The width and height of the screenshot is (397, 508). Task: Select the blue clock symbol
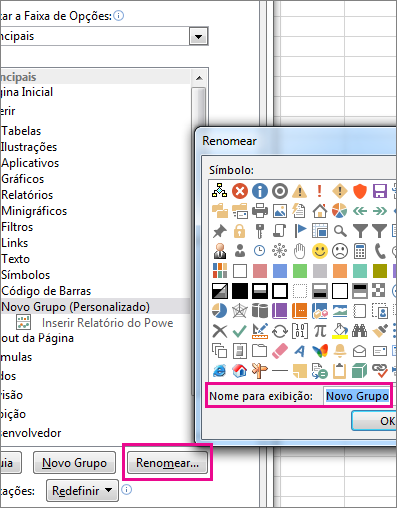click(260, 251)
